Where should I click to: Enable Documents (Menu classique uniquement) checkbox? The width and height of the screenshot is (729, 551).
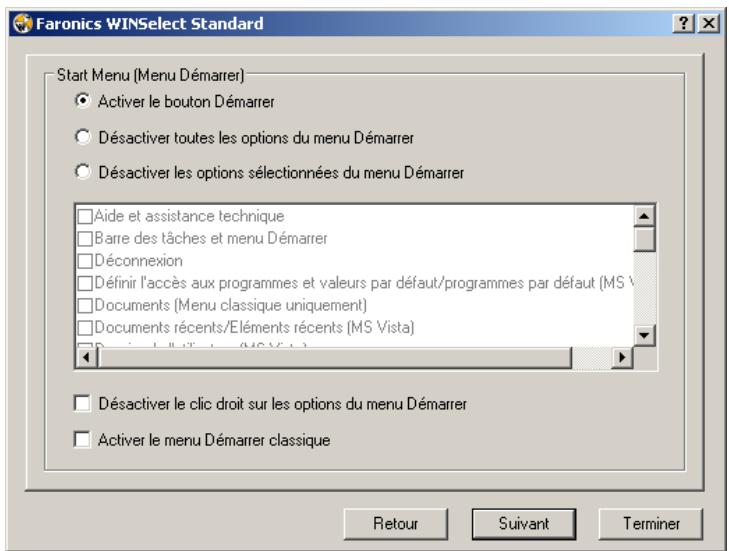click(85, 306)
